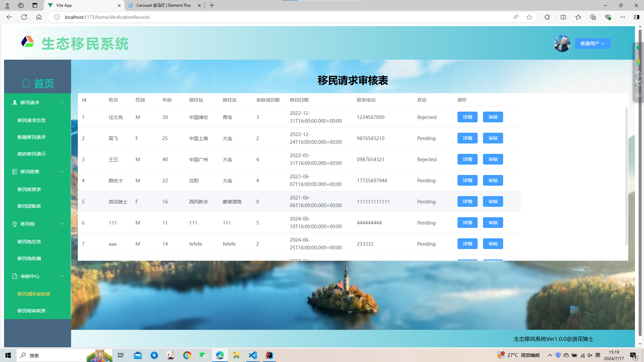Open the browser profile icon
The width and height of the screenshot is (644, 362).
(7, 5)
